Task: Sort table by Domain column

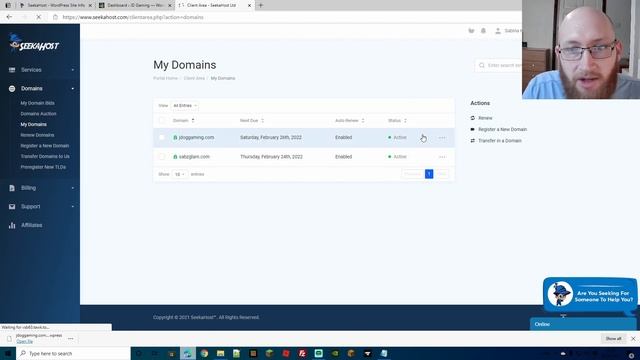Action: (183, 120)
